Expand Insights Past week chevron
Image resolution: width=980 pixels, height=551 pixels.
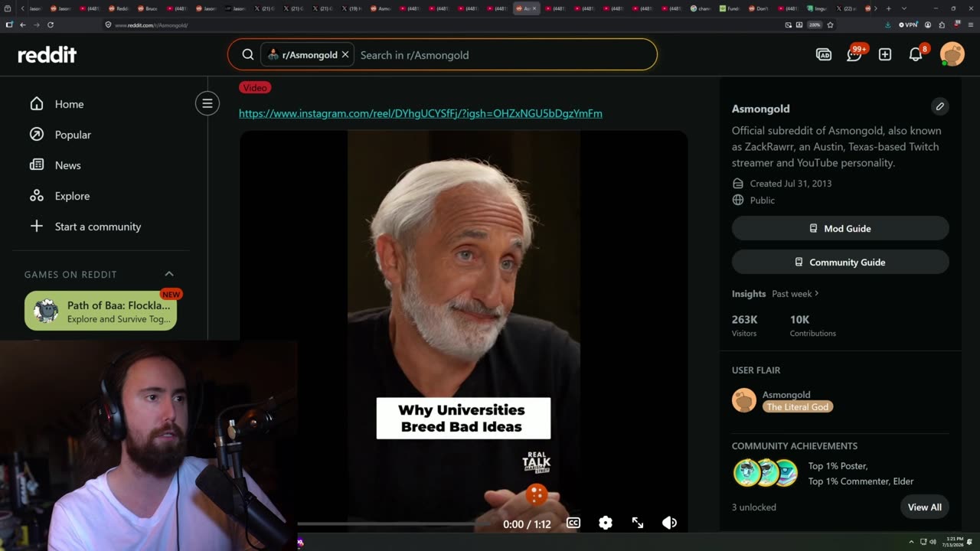(x=816, y=293)
